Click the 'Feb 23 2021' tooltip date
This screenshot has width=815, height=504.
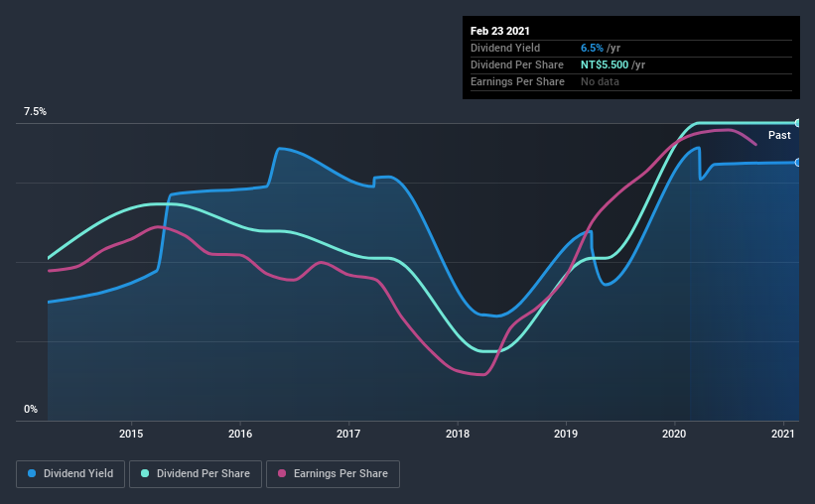(x=500, y=31)
